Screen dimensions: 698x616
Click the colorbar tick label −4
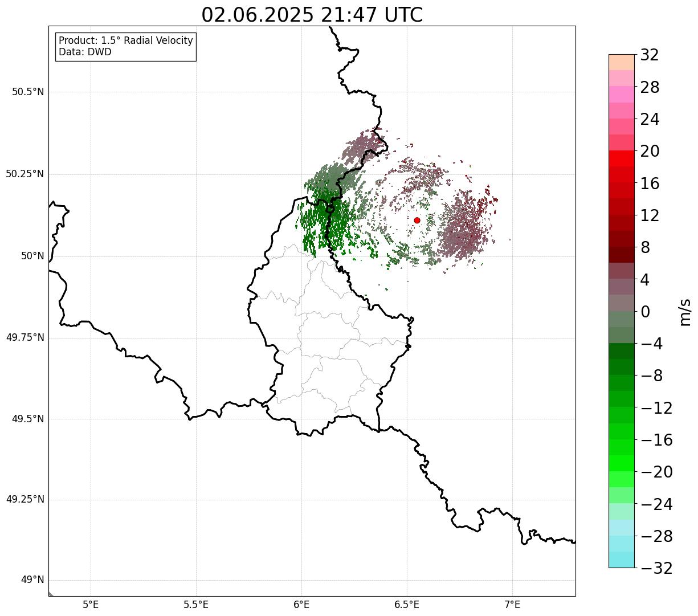652,344
